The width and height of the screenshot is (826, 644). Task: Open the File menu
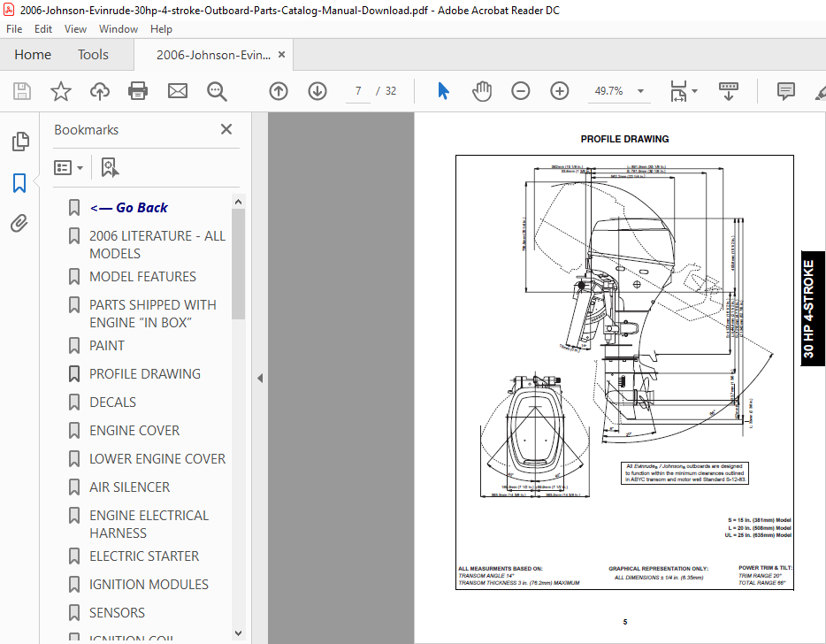[14, 29]
